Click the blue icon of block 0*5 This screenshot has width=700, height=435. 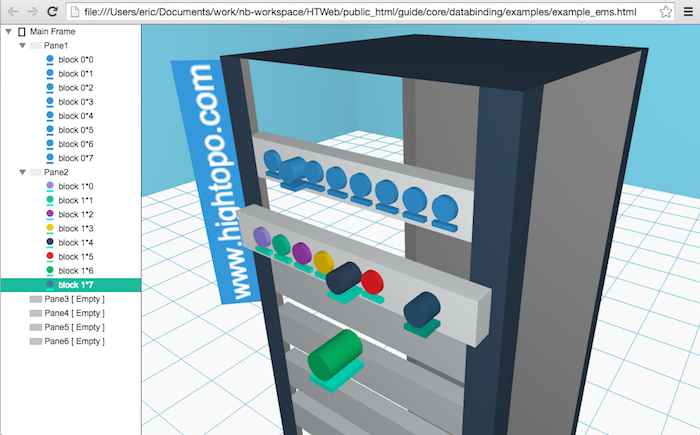pos(50,130)
